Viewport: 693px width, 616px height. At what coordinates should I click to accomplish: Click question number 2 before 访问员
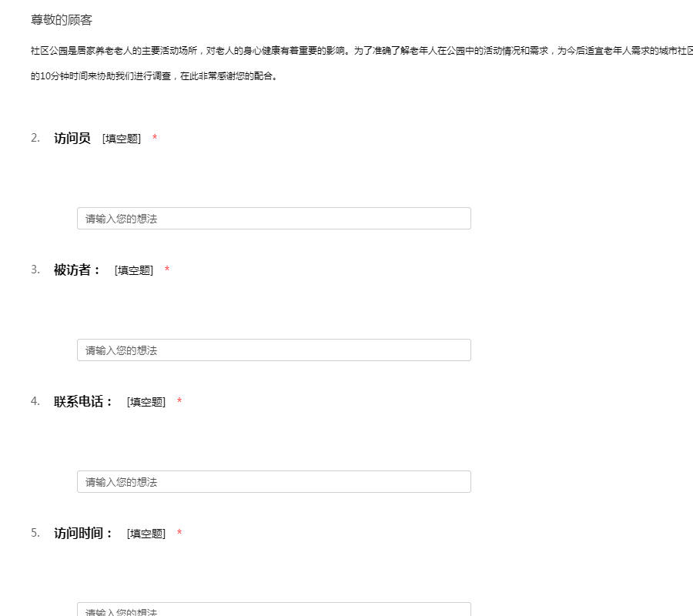35,138
